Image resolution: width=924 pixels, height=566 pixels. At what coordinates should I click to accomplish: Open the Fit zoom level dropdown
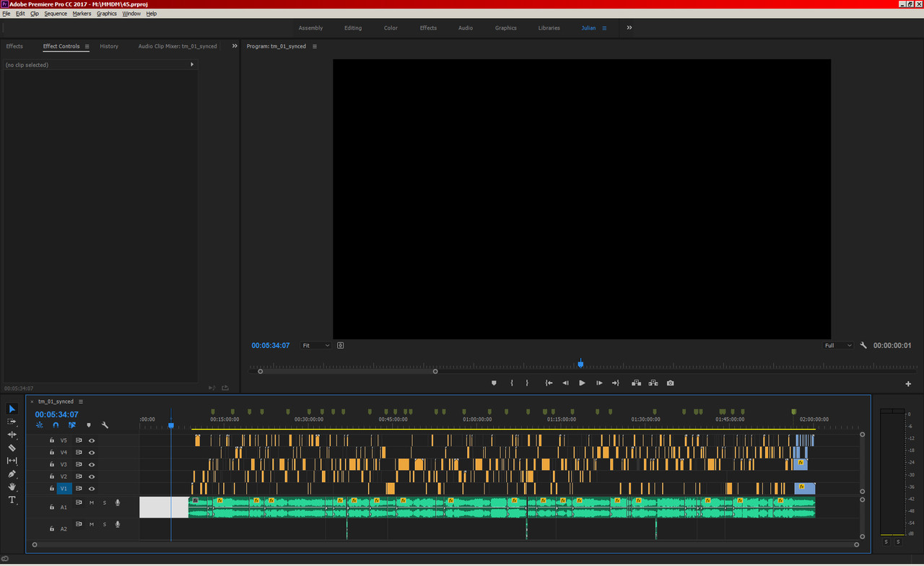(x=315, y=345)
